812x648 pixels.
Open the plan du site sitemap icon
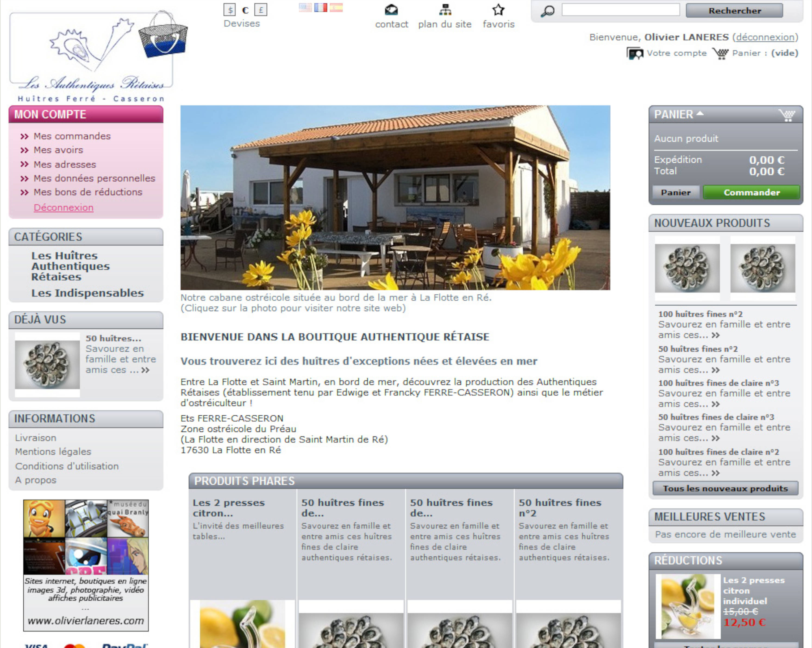point(445,10)
